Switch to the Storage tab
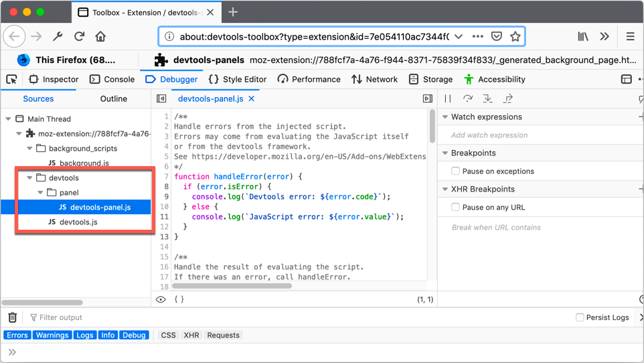This screenshot has width=644, height=363. pos(431,79)
